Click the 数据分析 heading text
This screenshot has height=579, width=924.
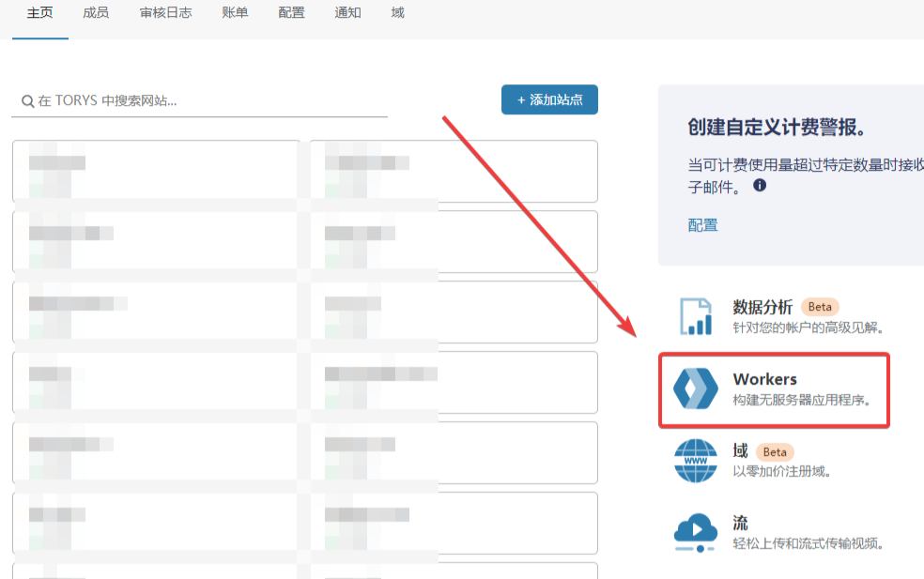click(762, 307)
